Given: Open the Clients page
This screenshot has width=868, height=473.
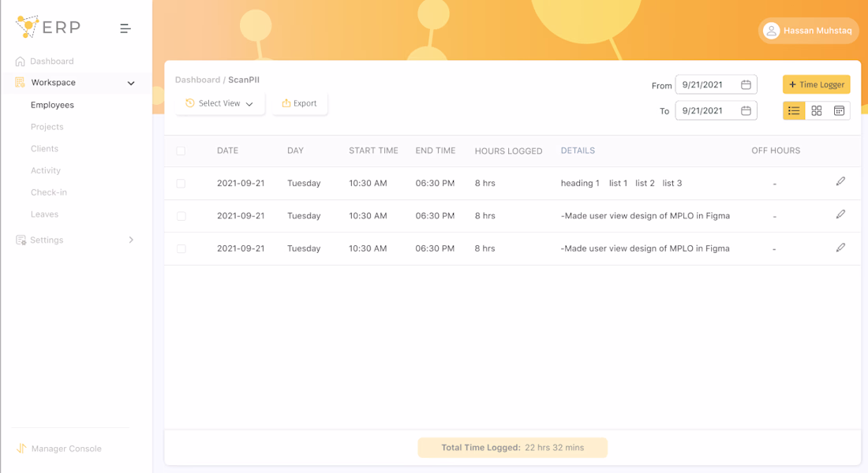Looking at the screenshot, I should (x=44, y=148).
